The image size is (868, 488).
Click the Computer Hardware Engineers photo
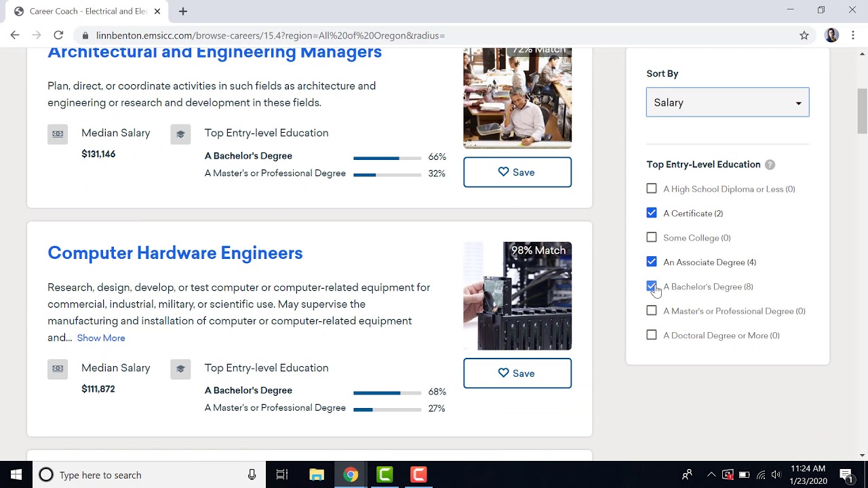tap(517, 296)
